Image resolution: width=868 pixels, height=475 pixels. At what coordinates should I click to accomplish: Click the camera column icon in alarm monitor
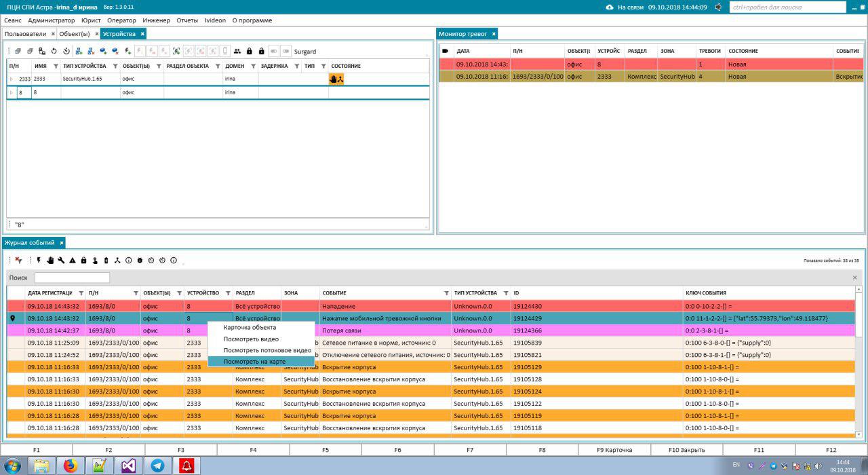pyautogui.click(x=446, y=51)
